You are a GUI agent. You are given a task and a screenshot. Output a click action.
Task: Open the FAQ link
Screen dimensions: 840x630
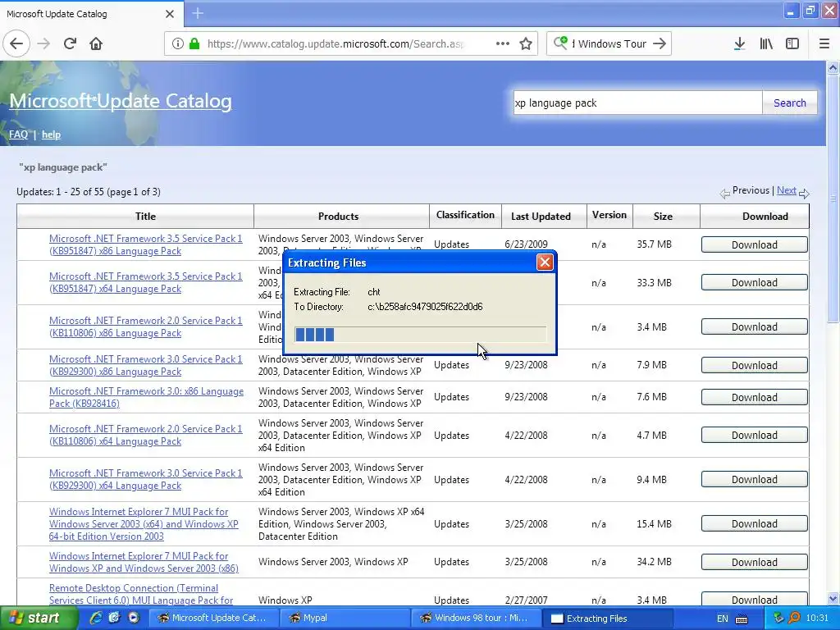pyautogui.click(x=18, y=135)
